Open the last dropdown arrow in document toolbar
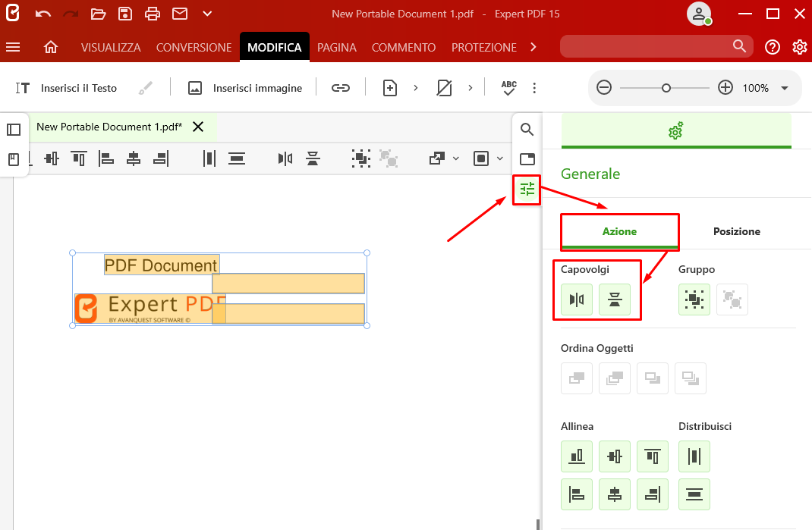This screenshot has height=530, width=812. [x=500, y=158]
